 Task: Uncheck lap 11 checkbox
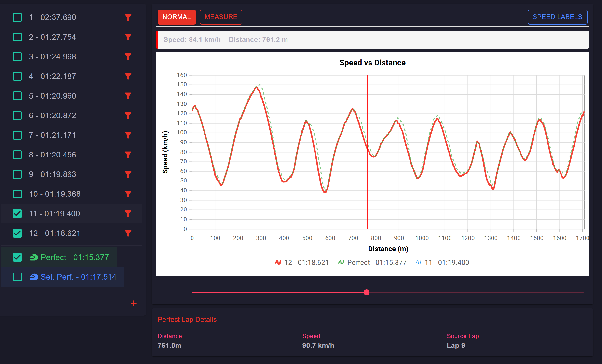pyautogui.click(x=17, y=214)
